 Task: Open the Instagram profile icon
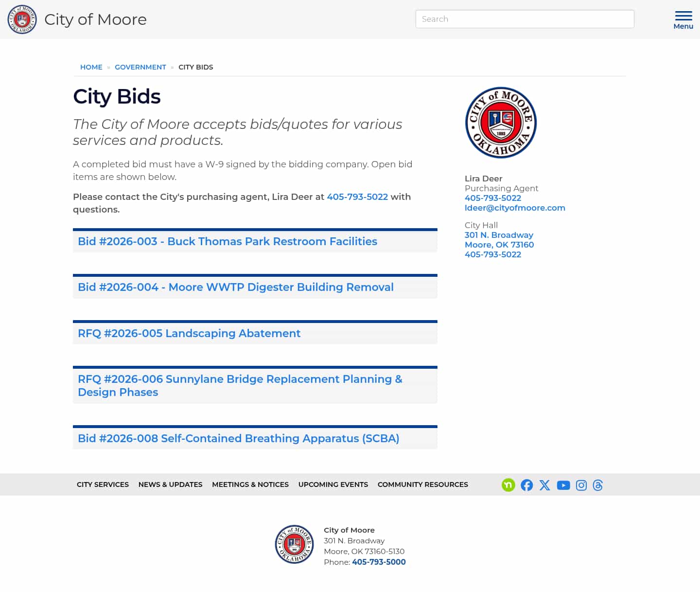(x=581, y=485)
